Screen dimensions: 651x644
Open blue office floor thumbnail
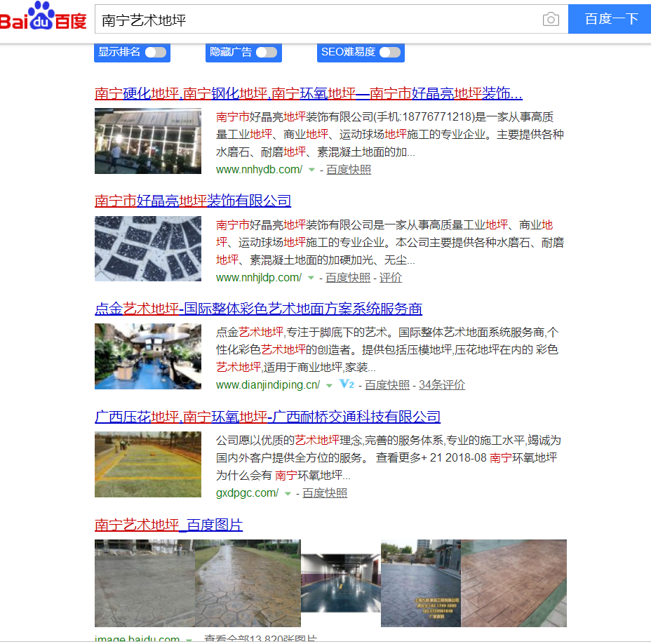point(148,356)
